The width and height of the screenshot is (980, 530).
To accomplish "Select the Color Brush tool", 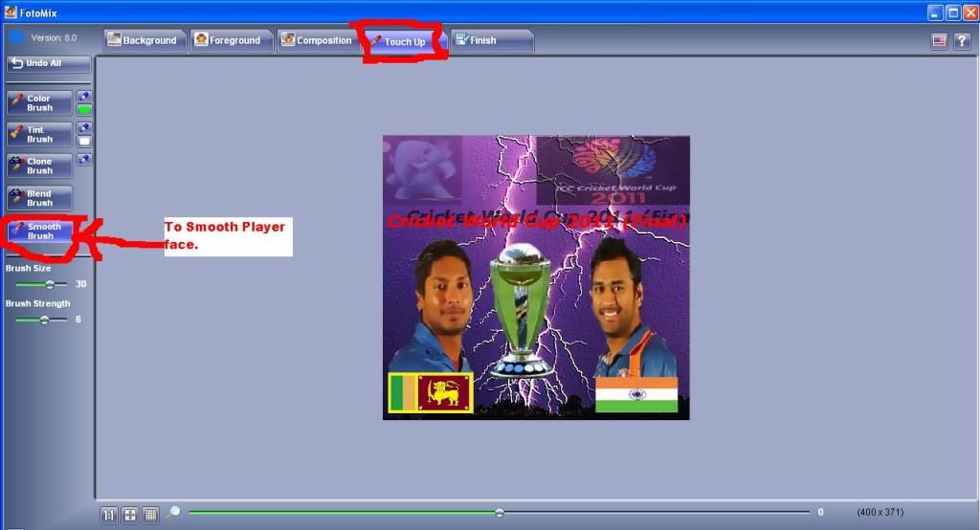I will coord(39,103).
